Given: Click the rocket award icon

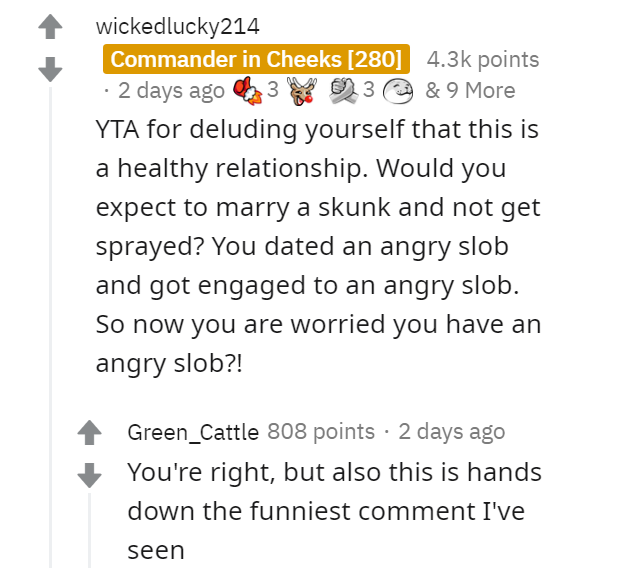Looking at the screenshot, I should 247,90.
